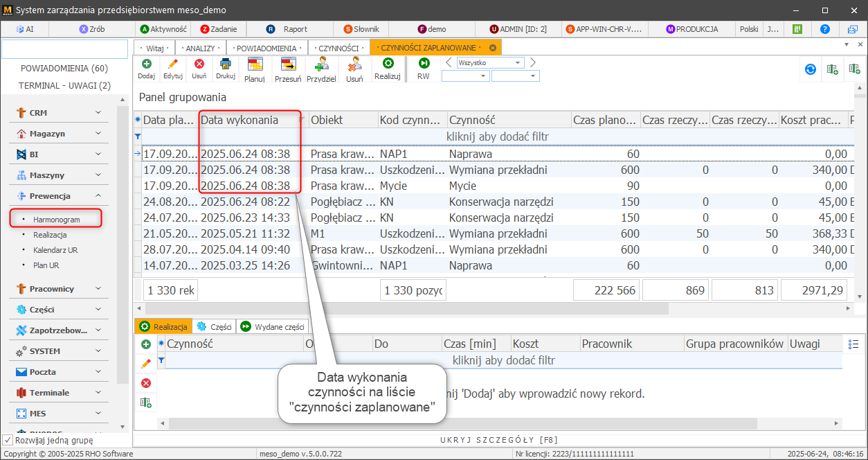Select the Edytuj pencil icon

point(173,68)
